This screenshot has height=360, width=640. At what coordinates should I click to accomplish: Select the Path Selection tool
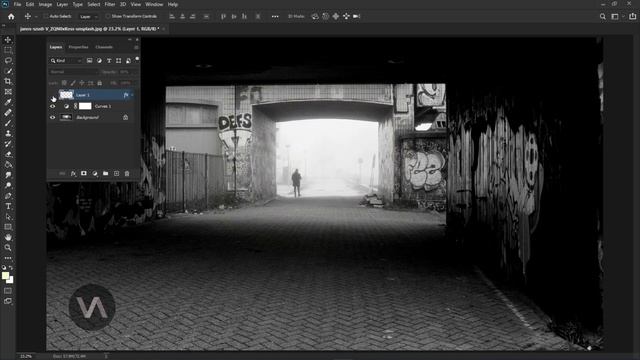pos(8,216)
